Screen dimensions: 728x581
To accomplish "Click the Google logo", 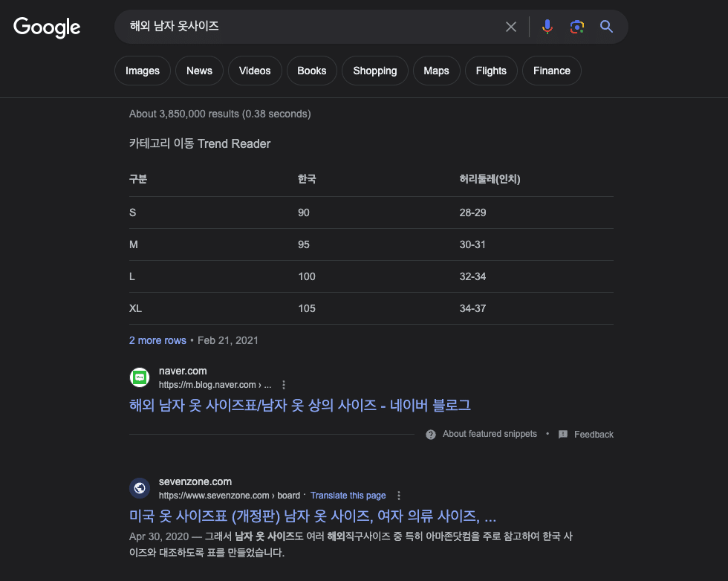I will tap(47, 27).
